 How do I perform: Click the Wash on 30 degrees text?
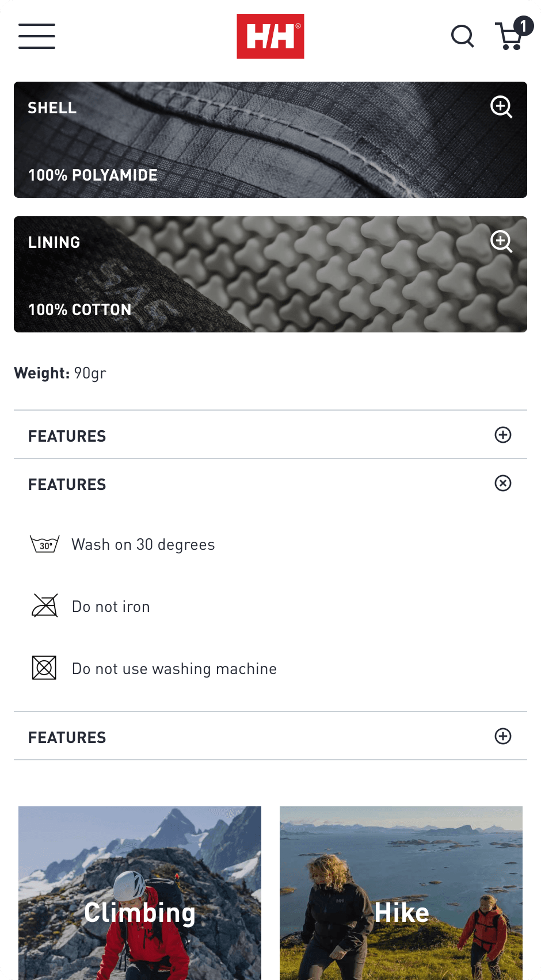(143, 545)
